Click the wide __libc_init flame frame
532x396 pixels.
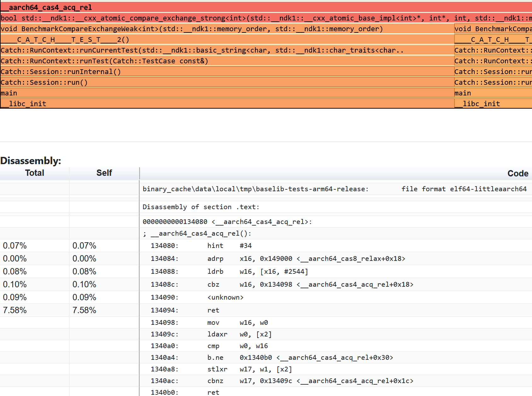pos(227,104)
